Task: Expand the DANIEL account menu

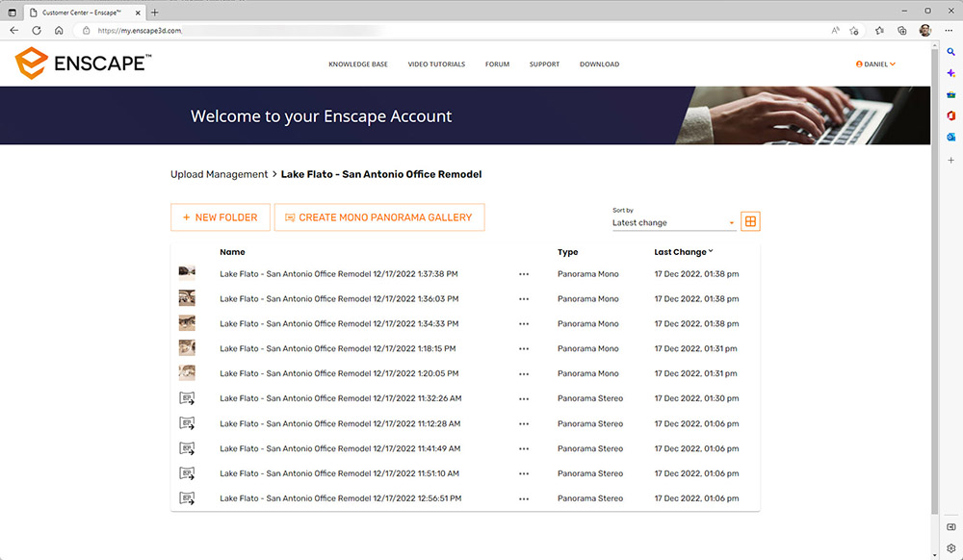Action: (x=875, y=64)
